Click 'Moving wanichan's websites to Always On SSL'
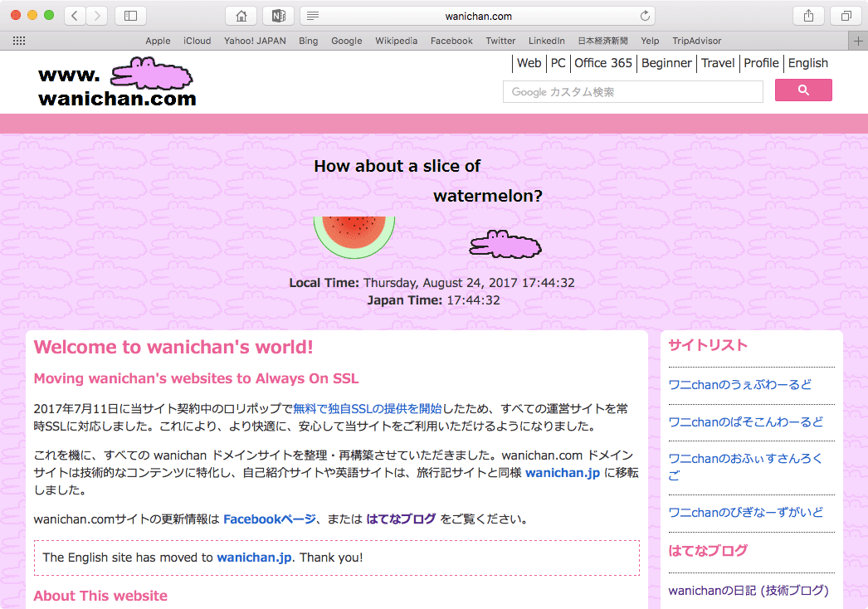Screen dimensions: 868x609 pyautogui.click(x=196, y=378)
